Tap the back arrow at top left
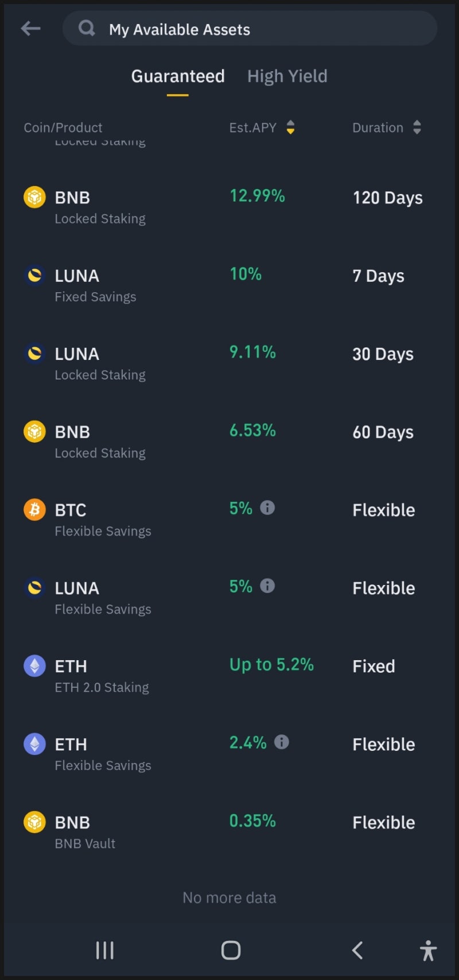This screenshot has height=980, width=459. 30,28
